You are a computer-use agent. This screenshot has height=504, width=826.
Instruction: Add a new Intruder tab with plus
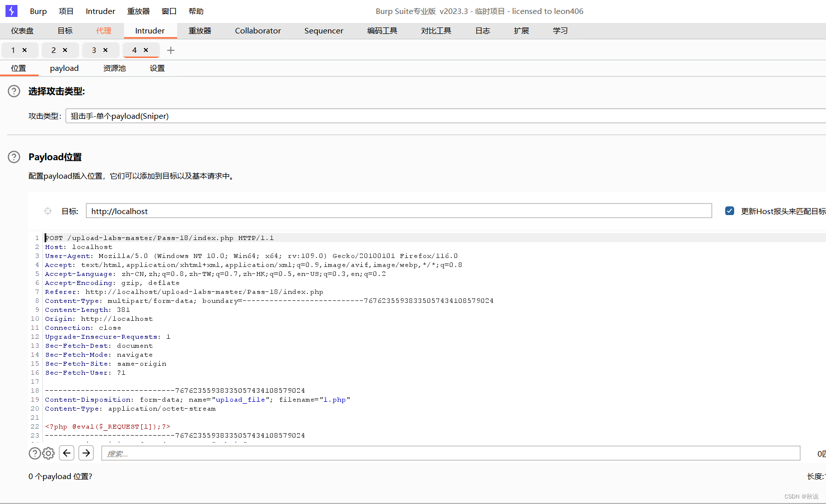[171, 50]
